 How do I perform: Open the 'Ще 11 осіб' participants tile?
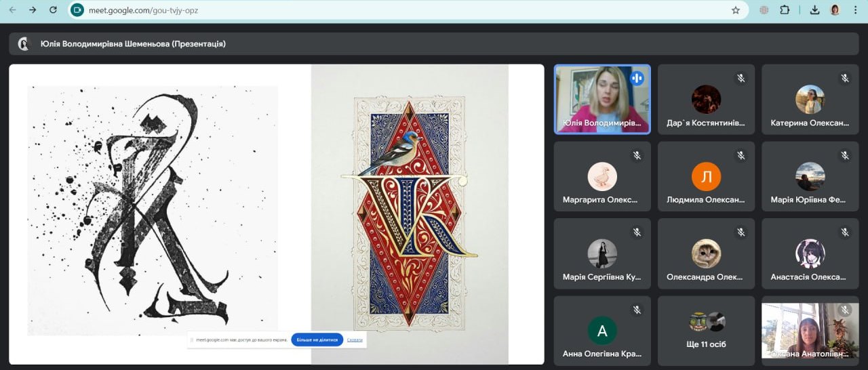(706, 330)
